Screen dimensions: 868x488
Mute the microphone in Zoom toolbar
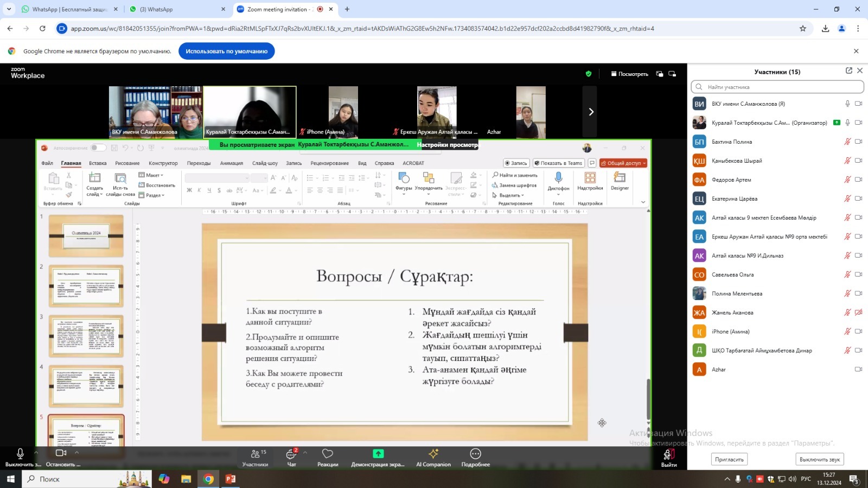coord(20,454)
